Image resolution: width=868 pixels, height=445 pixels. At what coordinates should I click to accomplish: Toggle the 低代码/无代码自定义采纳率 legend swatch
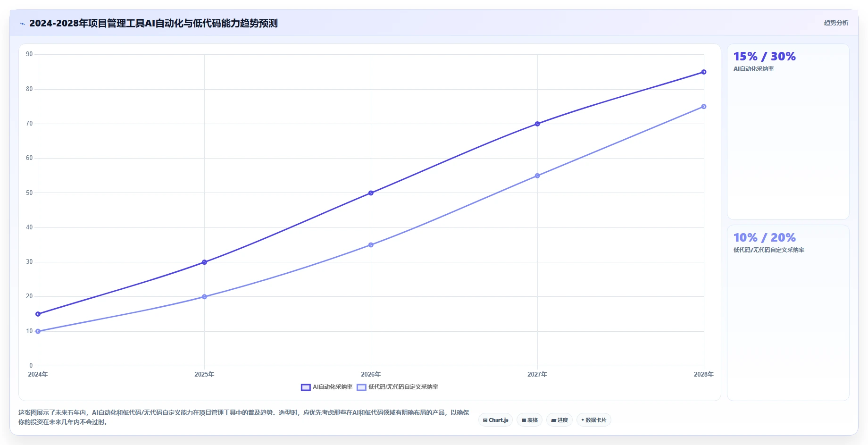pos(361,387)
